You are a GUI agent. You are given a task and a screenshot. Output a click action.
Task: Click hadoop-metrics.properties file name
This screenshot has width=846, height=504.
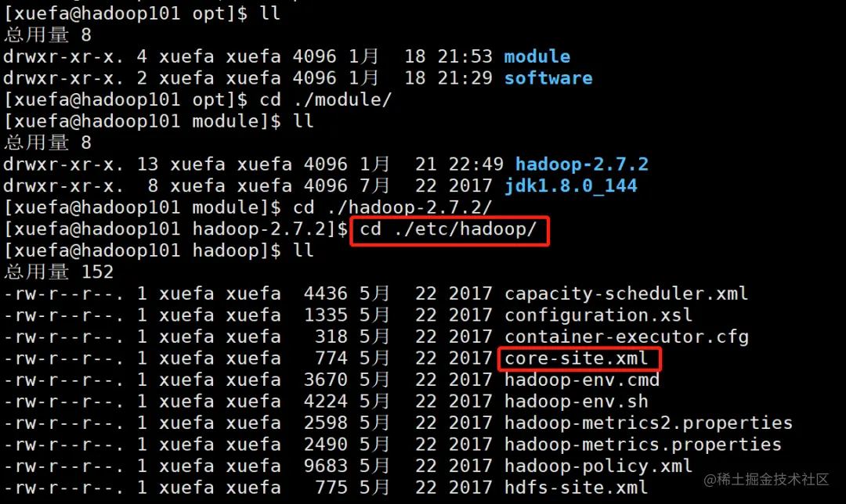(x=642, y=445)
